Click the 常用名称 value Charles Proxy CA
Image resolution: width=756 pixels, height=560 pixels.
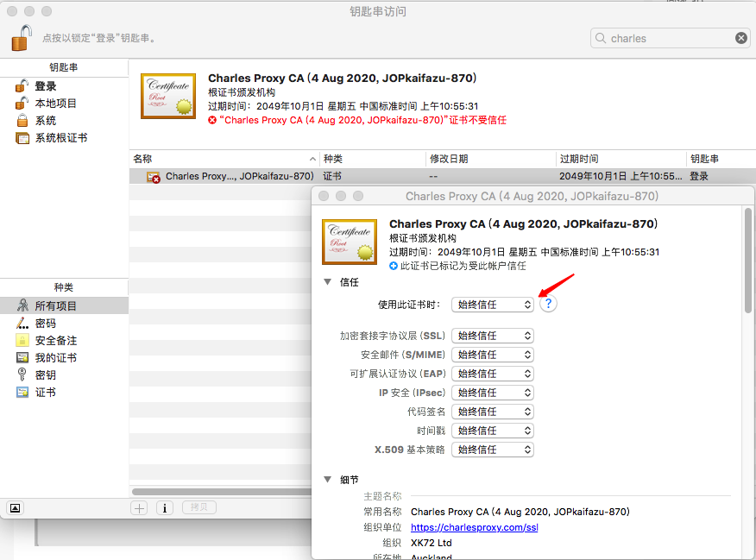pyautogui.click(x=520, y=512)
